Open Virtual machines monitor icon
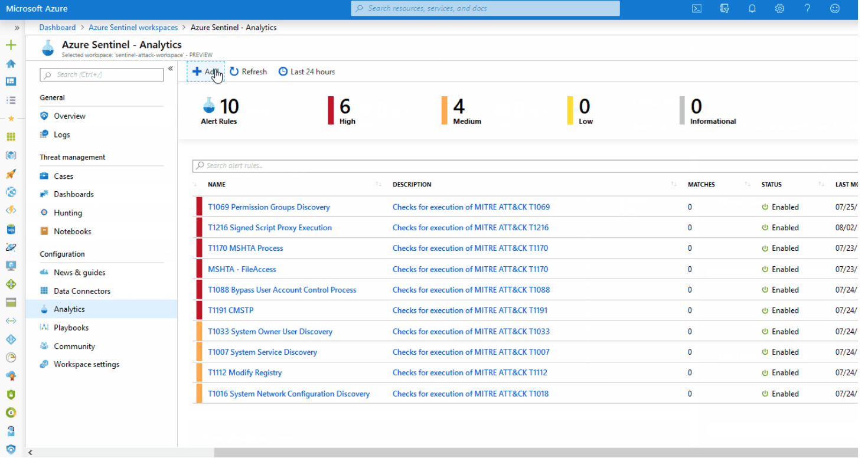The height and width of the screenshot is (458, 868). coord(11,266)
